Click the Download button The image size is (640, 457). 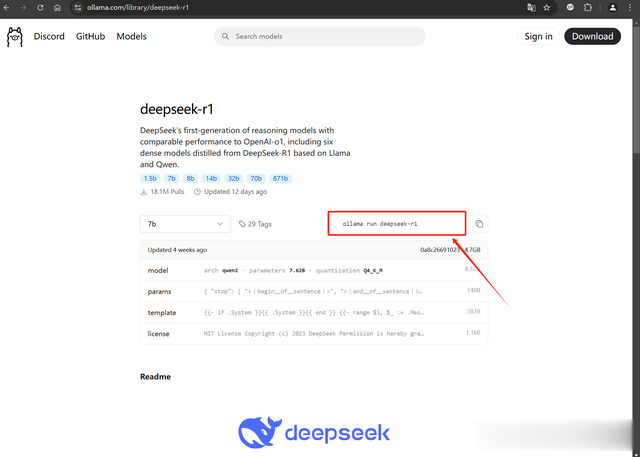coord(592,36)
